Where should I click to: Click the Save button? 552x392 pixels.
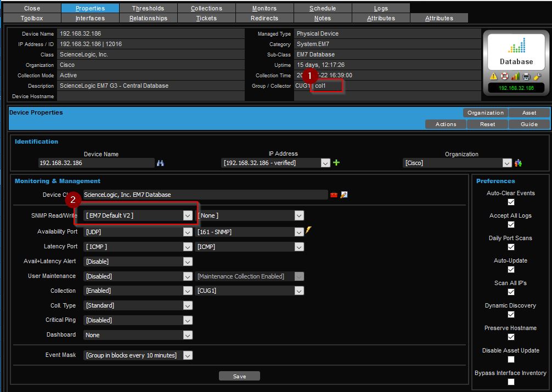coord(239,376)
